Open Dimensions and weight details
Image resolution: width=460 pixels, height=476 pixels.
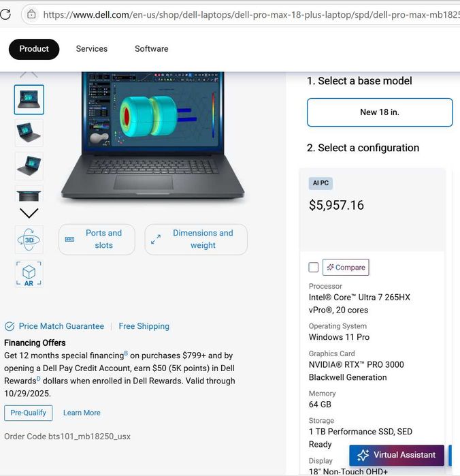[x=196, y=239]
